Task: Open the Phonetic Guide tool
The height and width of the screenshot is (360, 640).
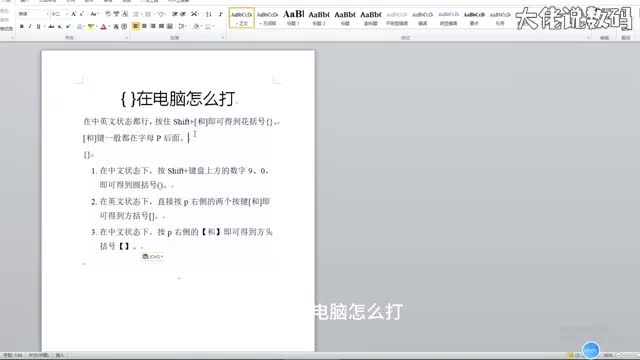Action: 116,14
